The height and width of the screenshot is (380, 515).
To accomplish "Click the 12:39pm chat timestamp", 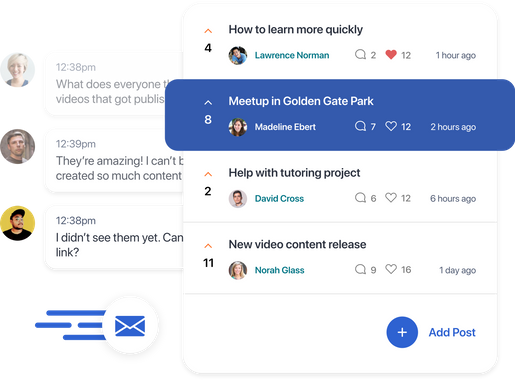I will pos(76,144).
